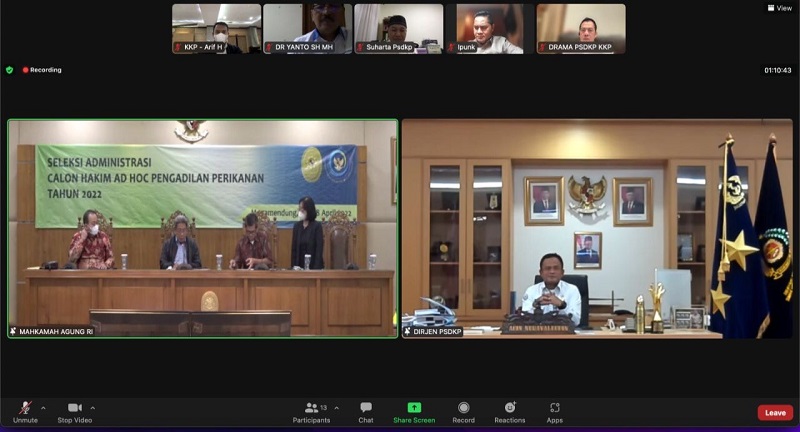Click the red Recording indicator
This screenshot has height=432, width=800.
pos(42,70)
